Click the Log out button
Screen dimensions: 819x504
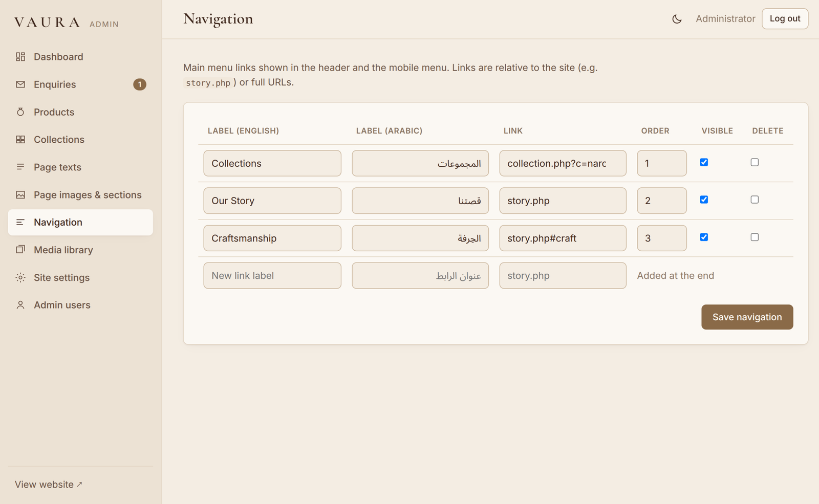(785, 19)
